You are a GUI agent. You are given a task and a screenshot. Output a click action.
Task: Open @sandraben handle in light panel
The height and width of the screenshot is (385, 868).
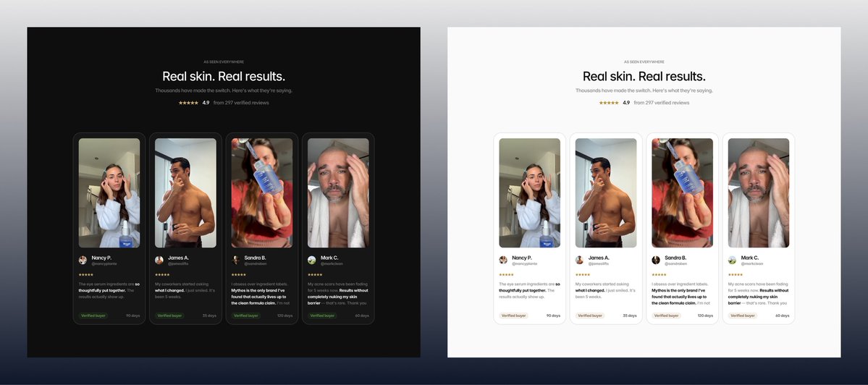point(675,264)
